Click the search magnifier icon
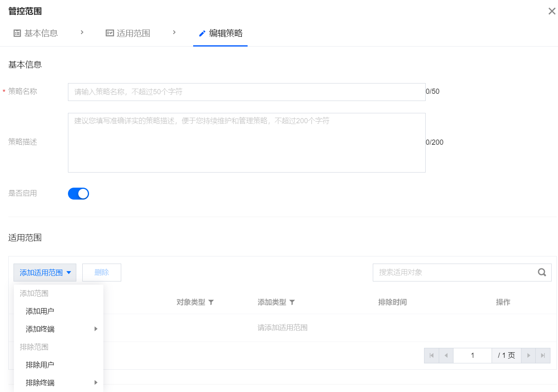 pos(542,272)
